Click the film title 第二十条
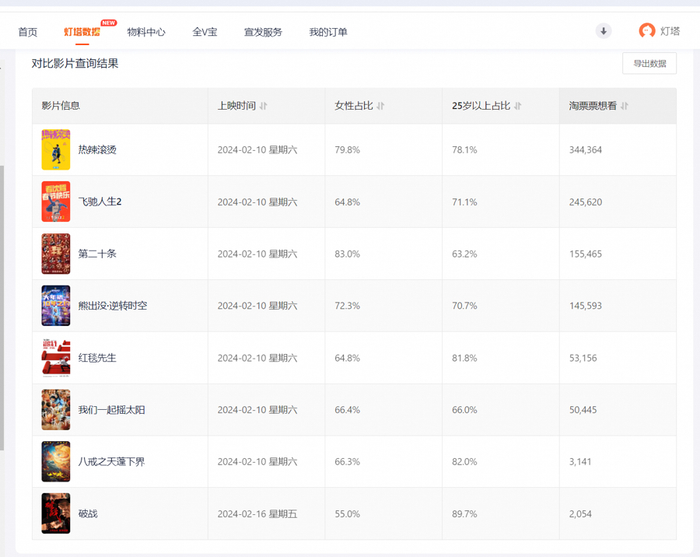Screen dimensions: 700x557 97,254
